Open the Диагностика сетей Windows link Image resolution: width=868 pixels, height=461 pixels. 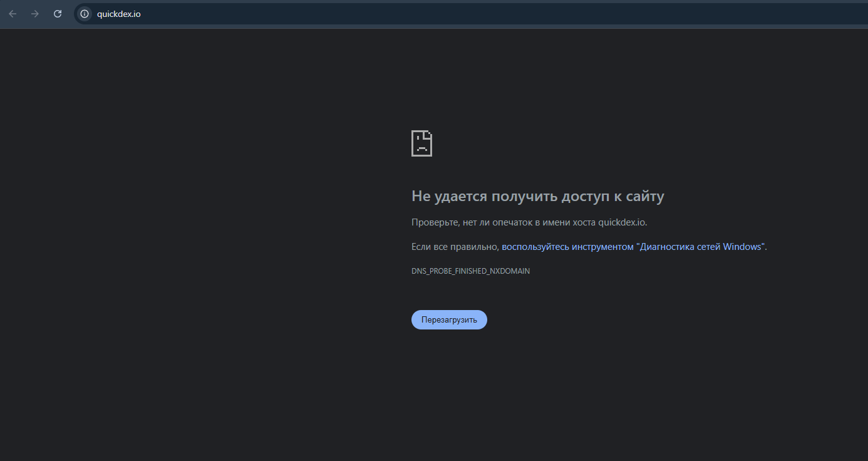point(634,247)
